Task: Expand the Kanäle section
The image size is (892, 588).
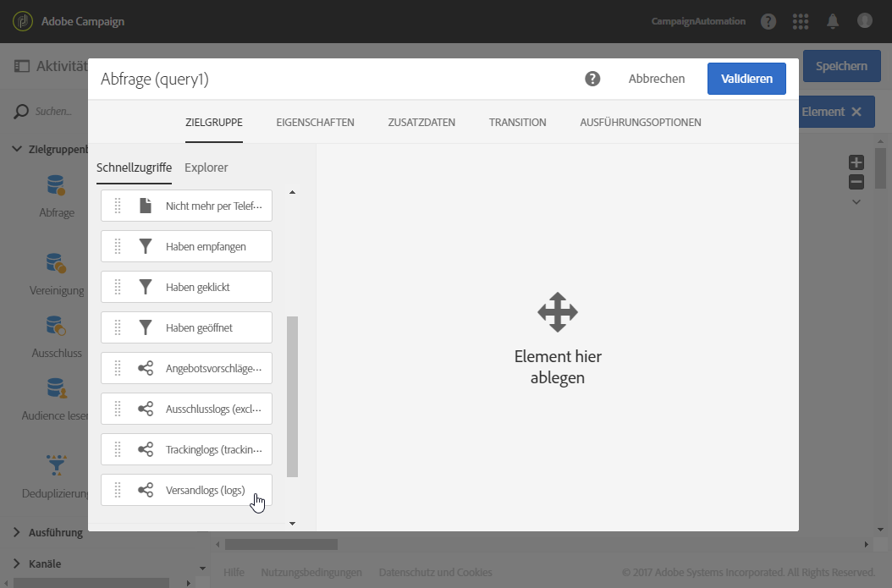Action: tap(17, 563)
